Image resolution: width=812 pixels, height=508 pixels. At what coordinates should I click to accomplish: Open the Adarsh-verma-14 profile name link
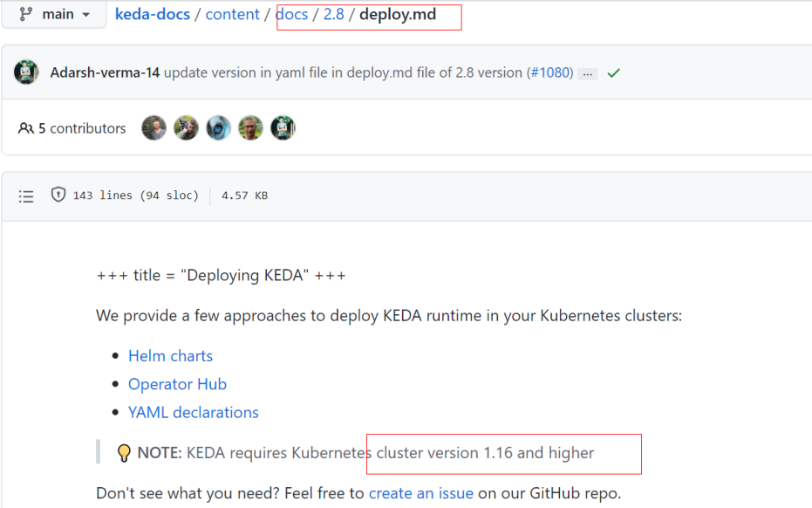point(105,72)
